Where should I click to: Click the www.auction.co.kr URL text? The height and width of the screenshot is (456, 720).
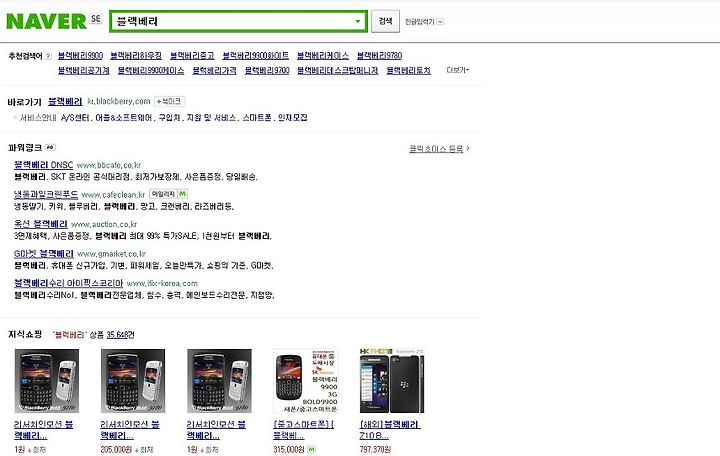pyautogui.click(x=104, y=225)
